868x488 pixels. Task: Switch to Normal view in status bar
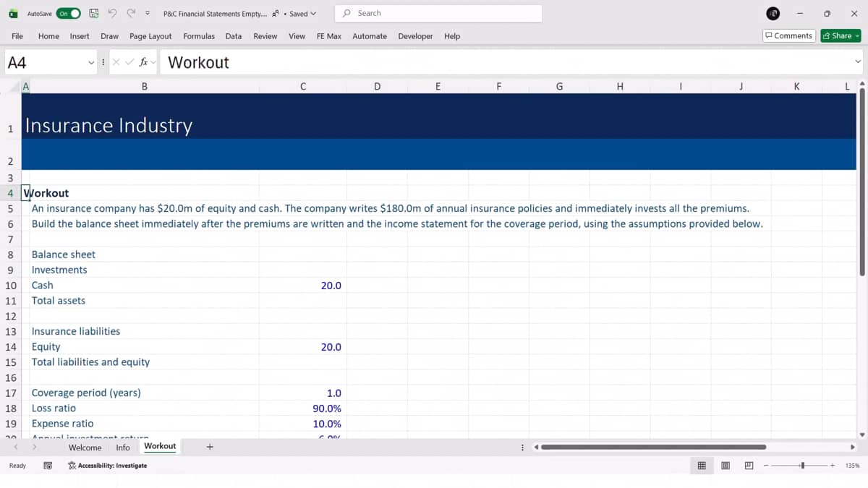(702, 466)
